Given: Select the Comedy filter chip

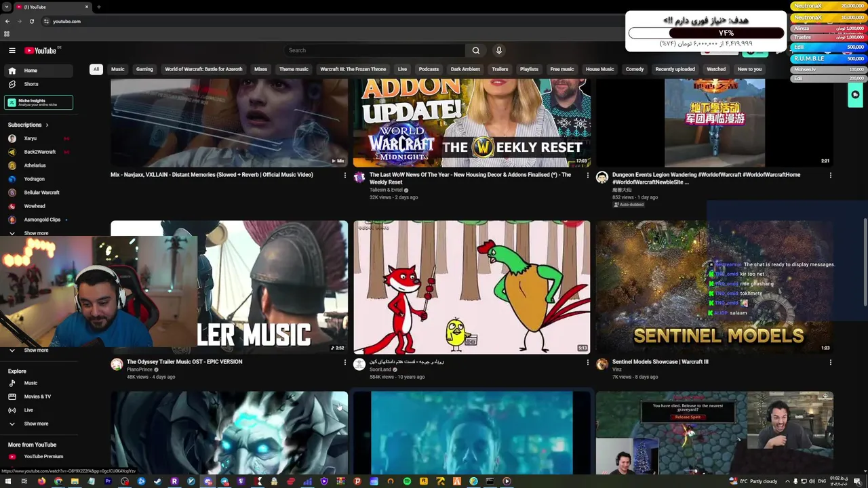Looking at the screenshot, I should pos(635,69).
